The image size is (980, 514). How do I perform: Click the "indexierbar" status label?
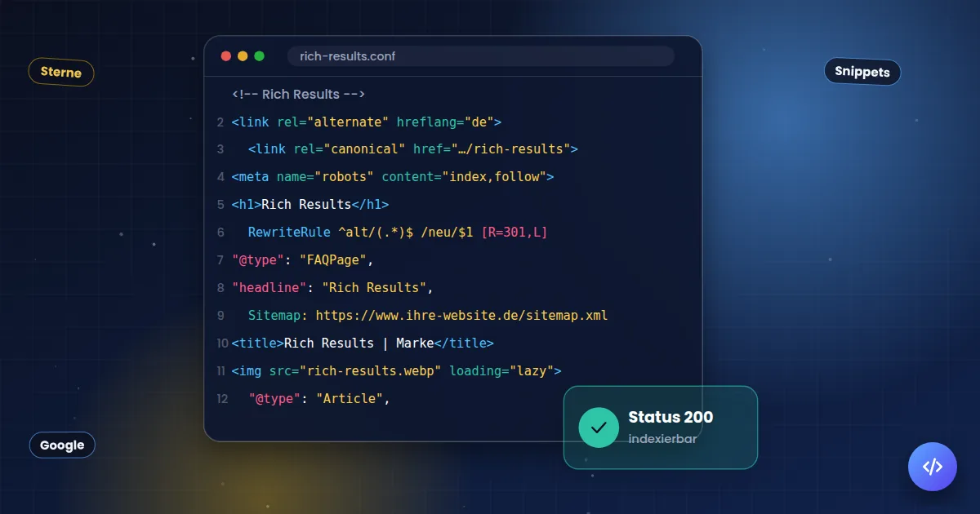pyautogui.click(x=662, y=439)
